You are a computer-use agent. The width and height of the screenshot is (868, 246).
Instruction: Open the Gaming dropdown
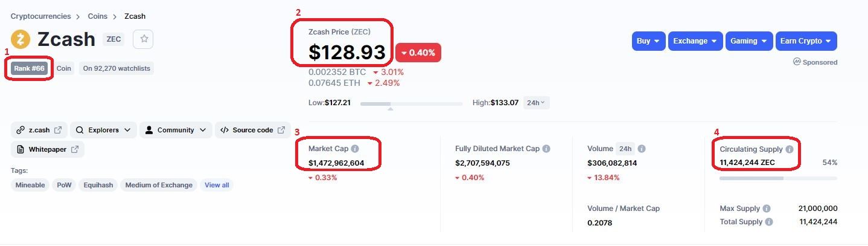(x=749, y=41)
